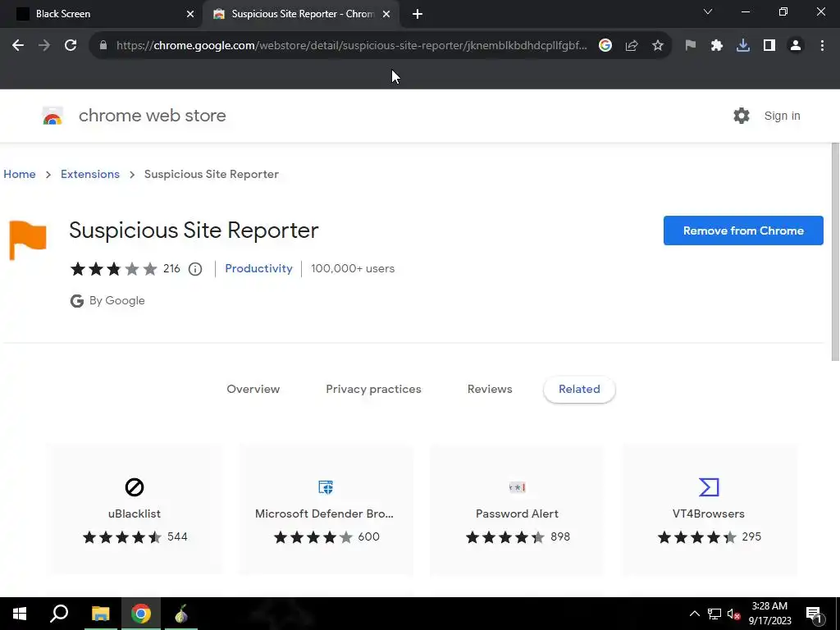Open Windows taskbar search
The image size is (840, 630).
coord(59,614)
